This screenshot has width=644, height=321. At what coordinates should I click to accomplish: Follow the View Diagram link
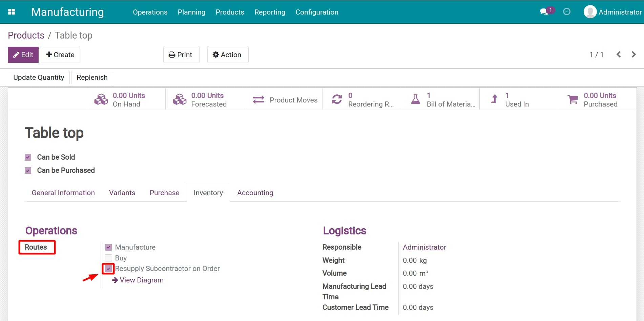(141, 280)
